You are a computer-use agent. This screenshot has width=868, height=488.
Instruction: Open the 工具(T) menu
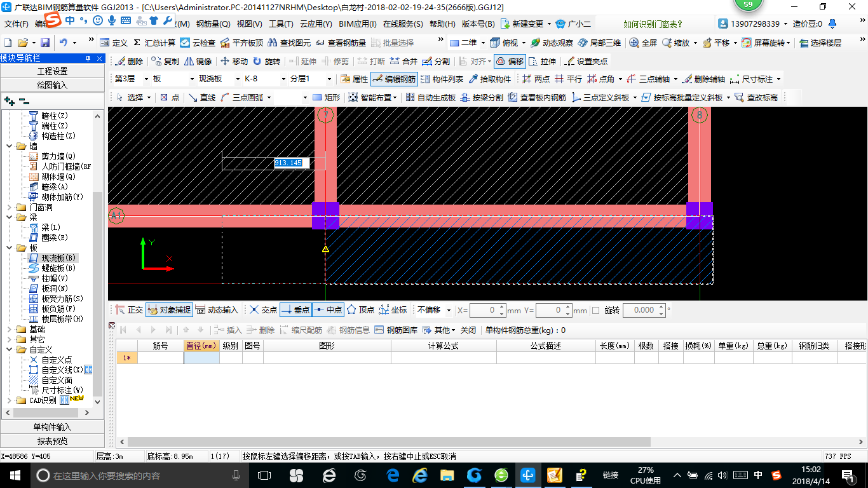281,24
